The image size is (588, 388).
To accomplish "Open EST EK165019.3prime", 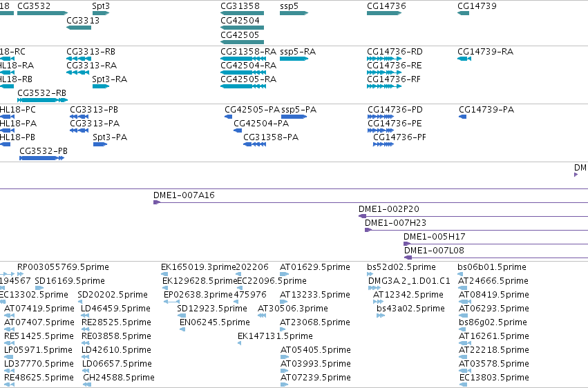I will coord(198,267).
